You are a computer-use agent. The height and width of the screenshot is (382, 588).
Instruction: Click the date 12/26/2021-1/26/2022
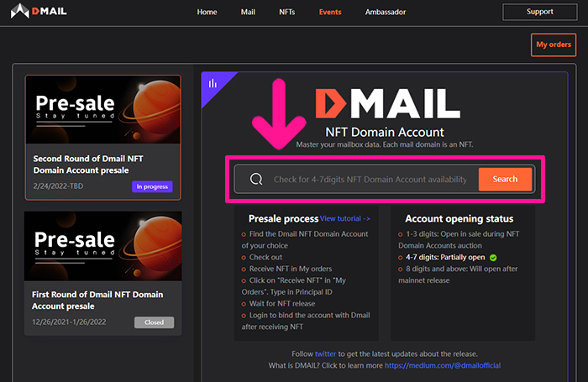[69, 322]
